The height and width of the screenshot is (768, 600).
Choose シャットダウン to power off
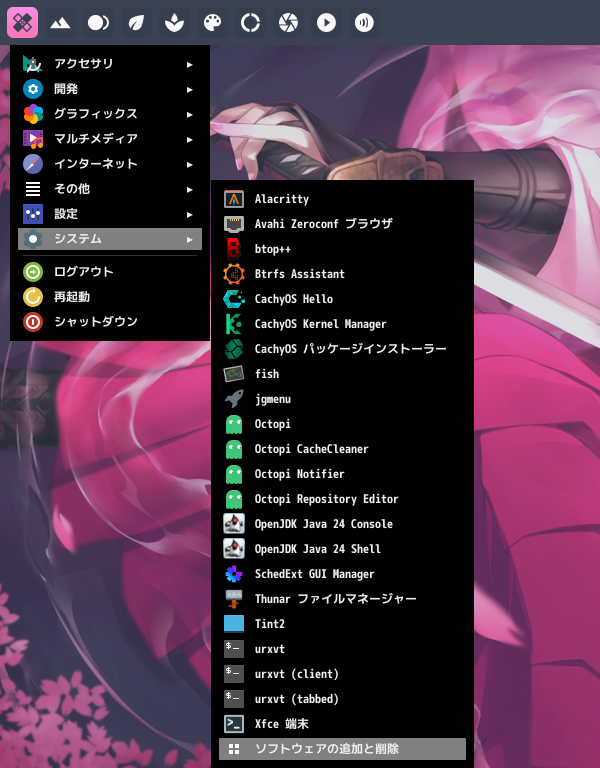click(110, 321)
